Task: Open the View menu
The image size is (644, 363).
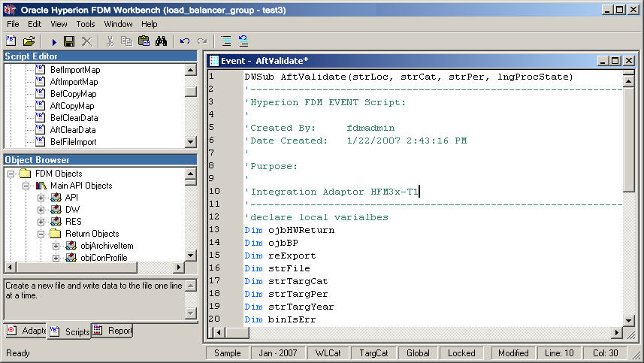Action: pyautogui.click(x=59, y=24)
